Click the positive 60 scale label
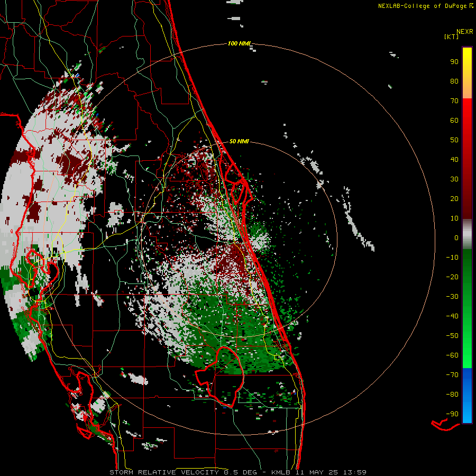 point(454,121)
